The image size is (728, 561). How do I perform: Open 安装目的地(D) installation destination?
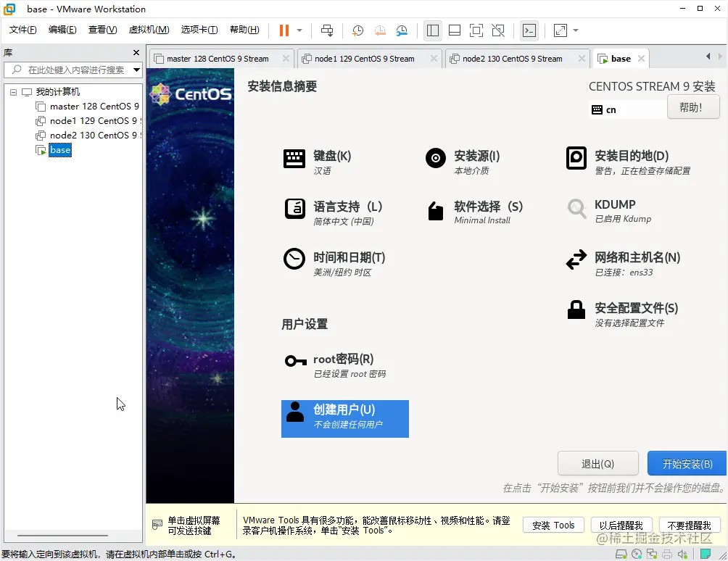628,162
